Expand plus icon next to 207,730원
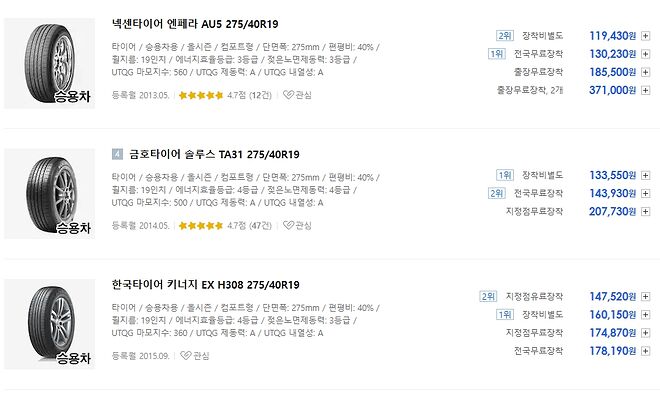Viewport: 660px width, 396px height. [x=645, y=211]
